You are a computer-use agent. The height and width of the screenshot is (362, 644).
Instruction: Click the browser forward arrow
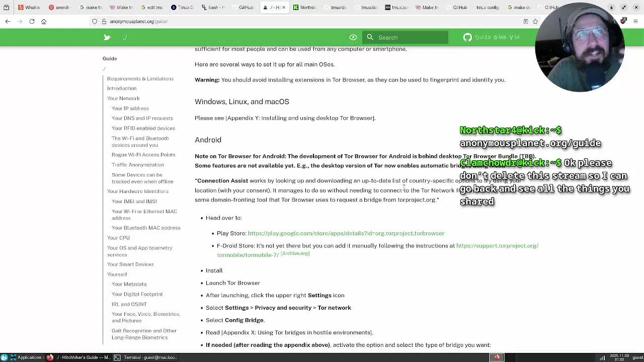click(20, 22)
